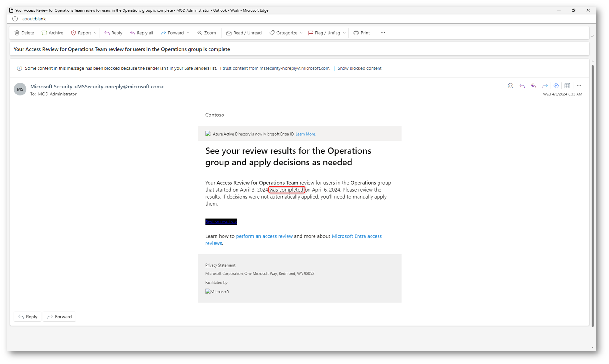Open message header more actions ellipsis
The image size is (609, 364).
click(579, 86)
